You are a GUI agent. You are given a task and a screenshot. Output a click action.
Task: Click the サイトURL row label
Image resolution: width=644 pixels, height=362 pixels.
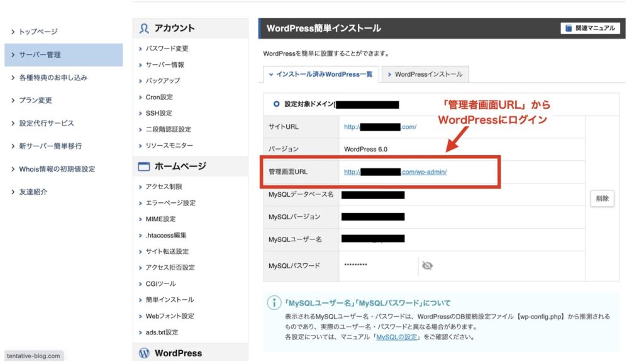284,127
